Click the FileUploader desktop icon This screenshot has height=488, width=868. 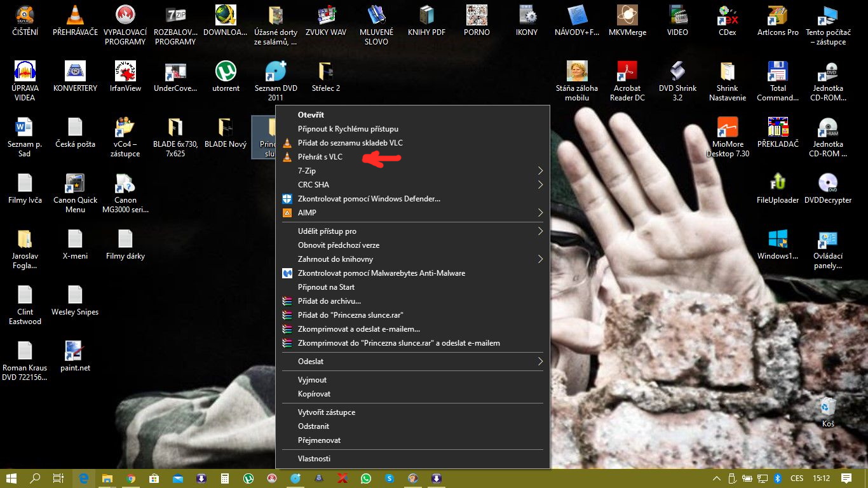click(778, 189)
